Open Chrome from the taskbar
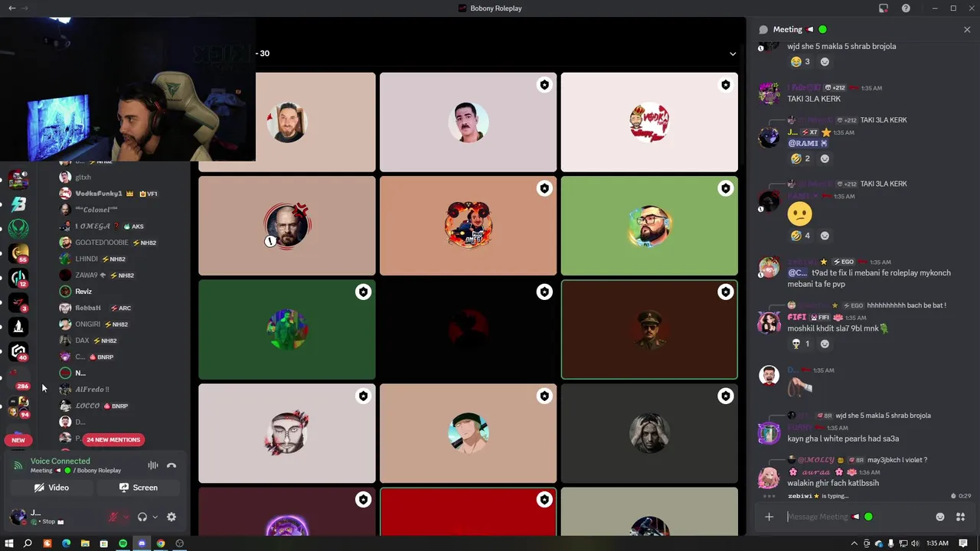Viewport: 980px width, 551px height. point(161,543)
